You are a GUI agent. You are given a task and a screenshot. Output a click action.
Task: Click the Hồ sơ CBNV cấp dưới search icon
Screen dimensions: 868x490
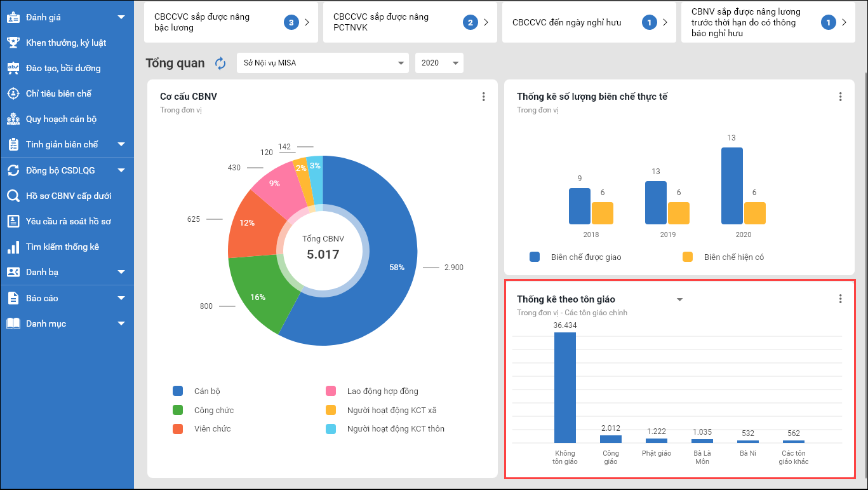click(13, 196)
